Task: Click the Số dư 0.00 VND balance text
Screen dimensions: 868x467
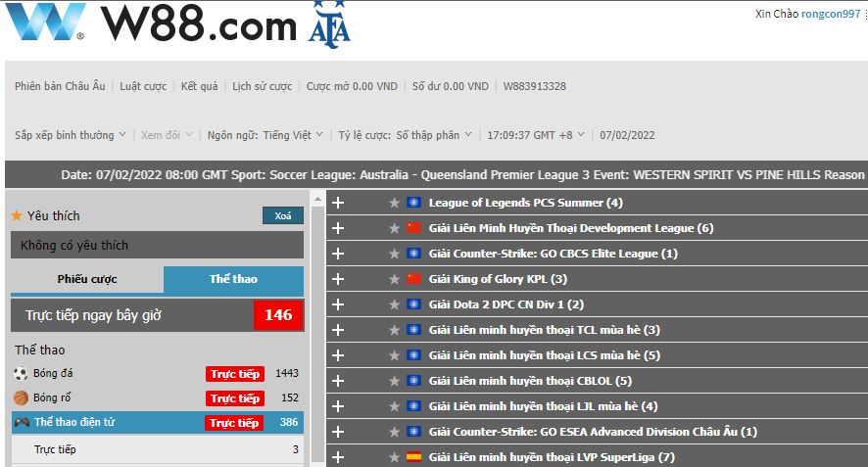Action: pos(450,86)
